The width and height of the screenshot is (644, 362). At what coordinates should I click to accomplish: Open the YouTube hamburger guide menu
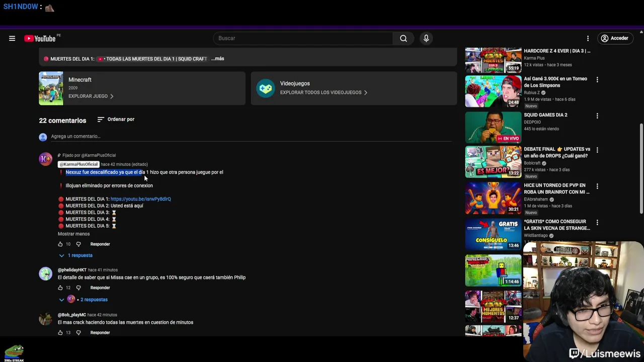12,38
